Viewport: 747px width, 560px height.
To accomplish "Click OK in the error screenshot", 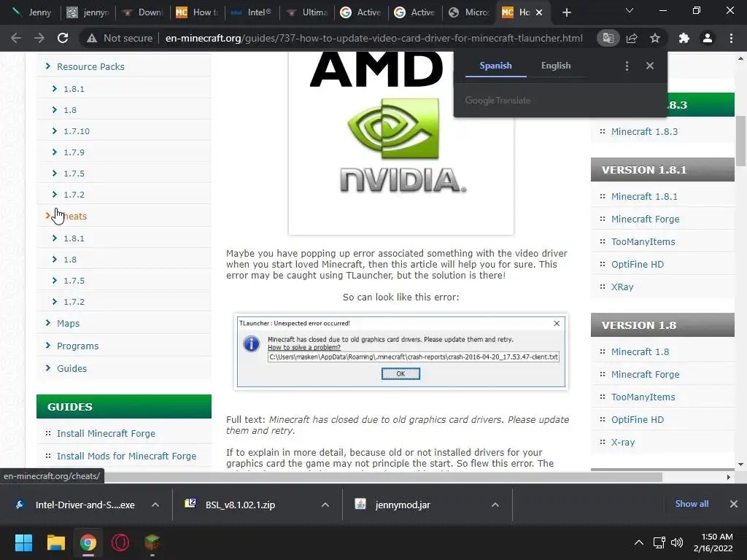I will (x=400, y=374).
